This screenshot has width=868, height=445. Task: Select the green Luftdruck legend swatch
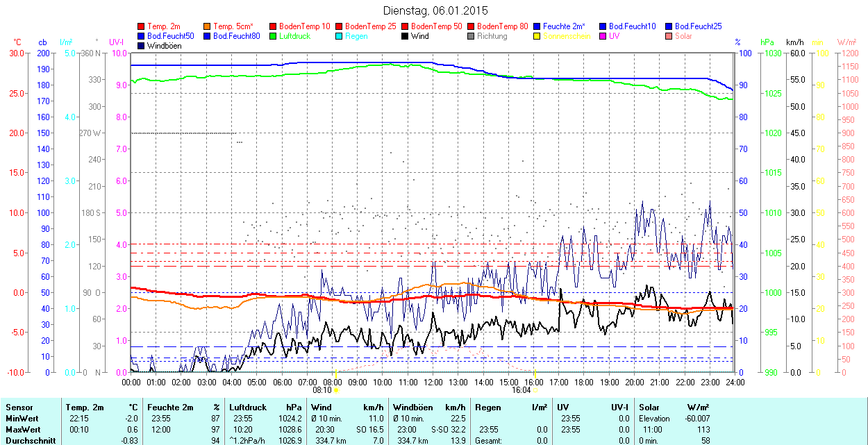274,36
